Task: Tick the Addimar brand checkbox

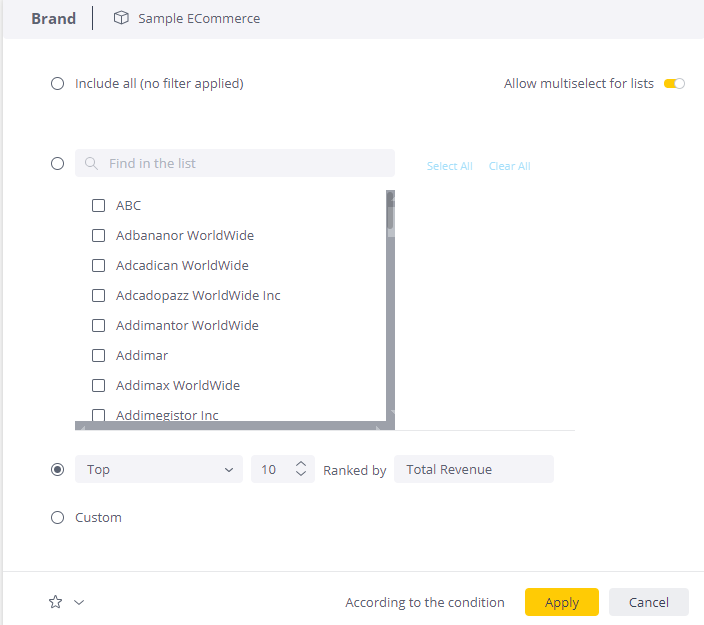Action: click(x=99, y=355)
